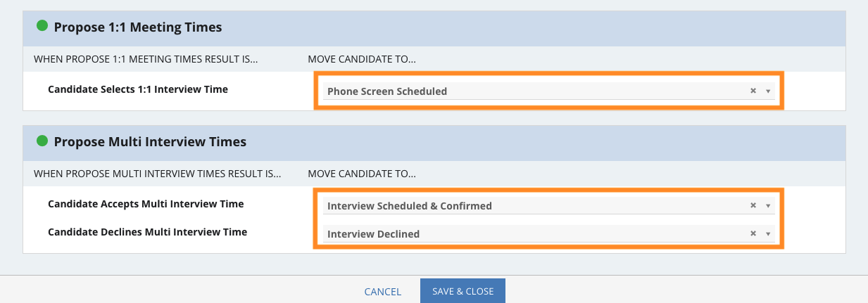Remove Interview Scheduled & Confirmed value using x icon
The width and height of the screenshot is (868, 303).
click(753, 205)
